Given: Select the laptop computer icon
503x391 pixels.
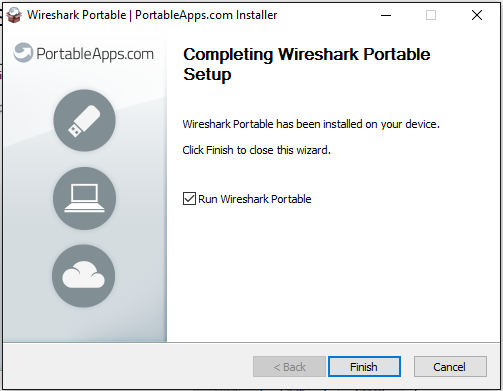Looking at the screenshot, I should pos(84,198).
